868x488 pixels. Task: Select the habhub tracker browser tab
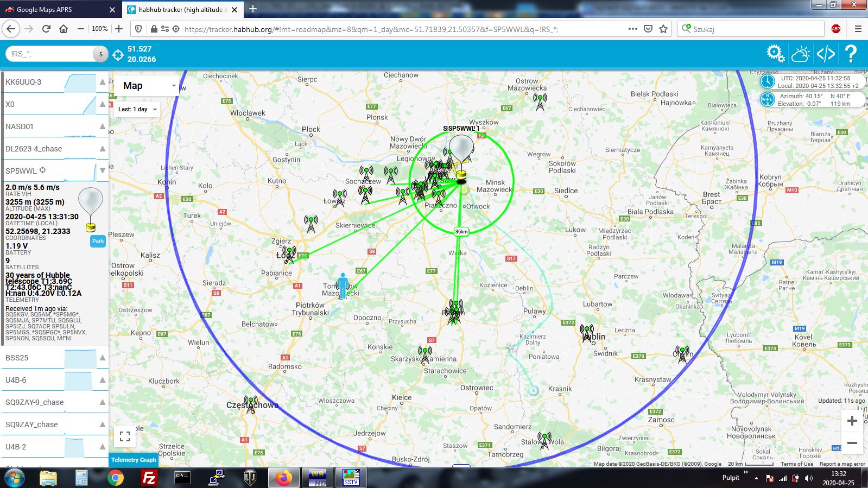coord(181,9)
